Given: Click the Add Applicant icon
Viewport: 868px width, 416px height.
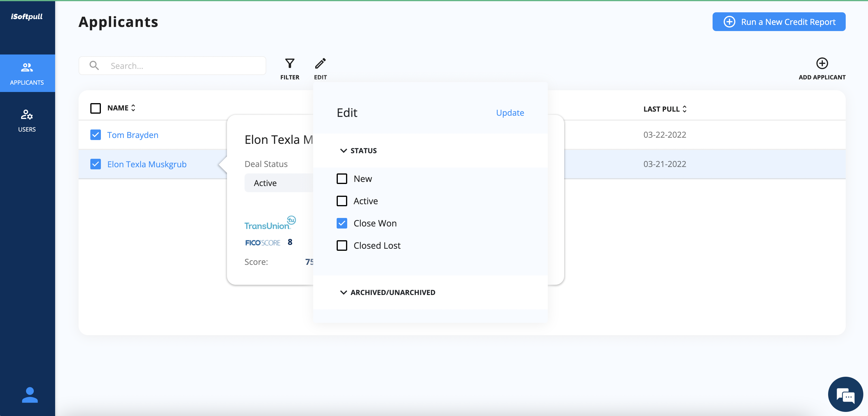Looking at the screenshot, I should [x=822, y=64].
